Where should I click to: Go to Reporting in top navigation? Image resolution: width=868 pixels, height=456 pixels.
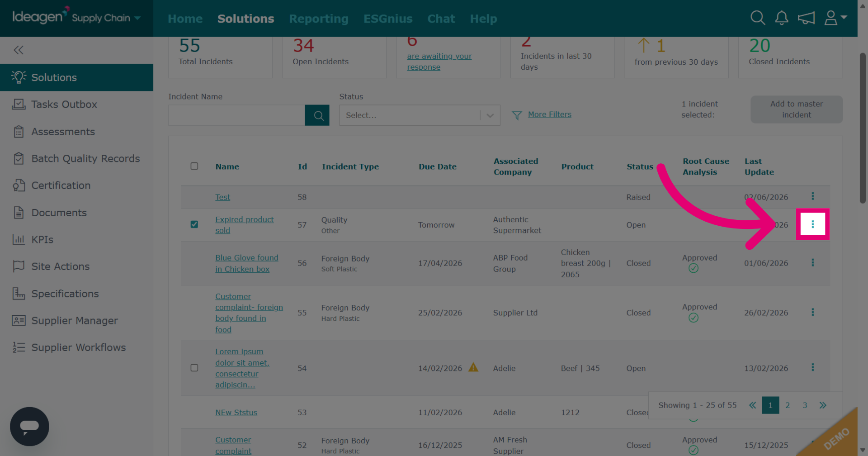tap(319, 19)
